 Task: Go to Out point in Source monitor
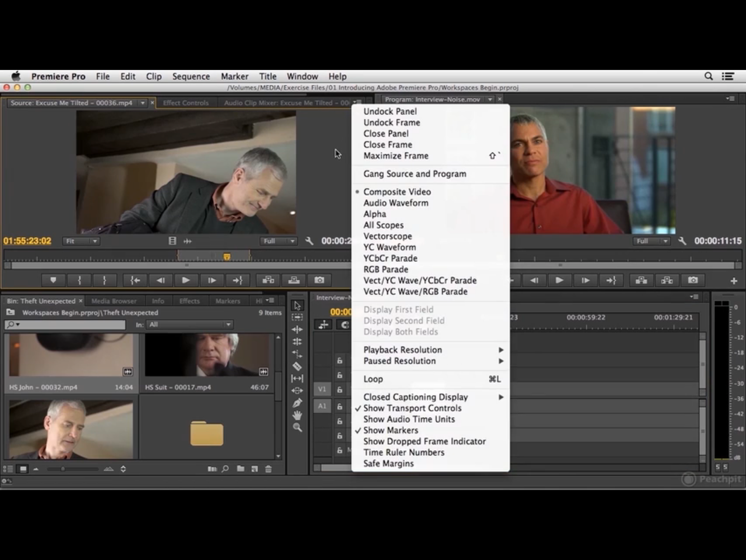(237, 280)
